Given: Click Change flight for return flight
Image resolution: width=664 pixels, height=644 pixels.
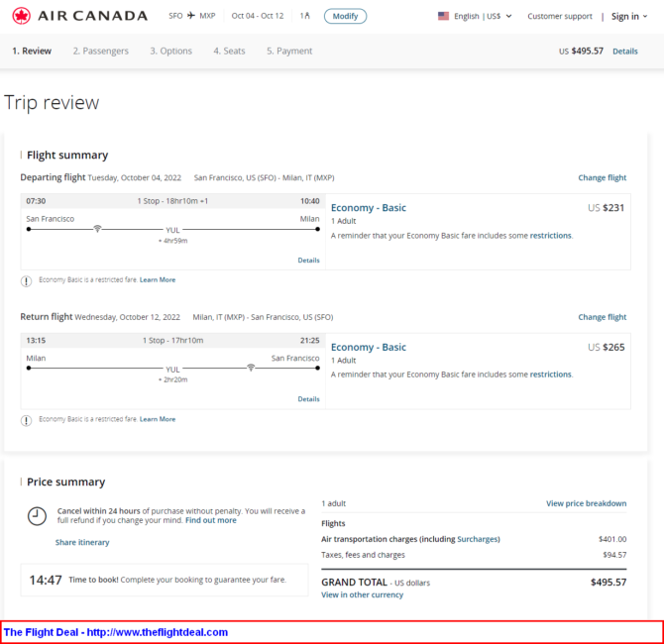Looking at the screenshot, I should point(603,317).
